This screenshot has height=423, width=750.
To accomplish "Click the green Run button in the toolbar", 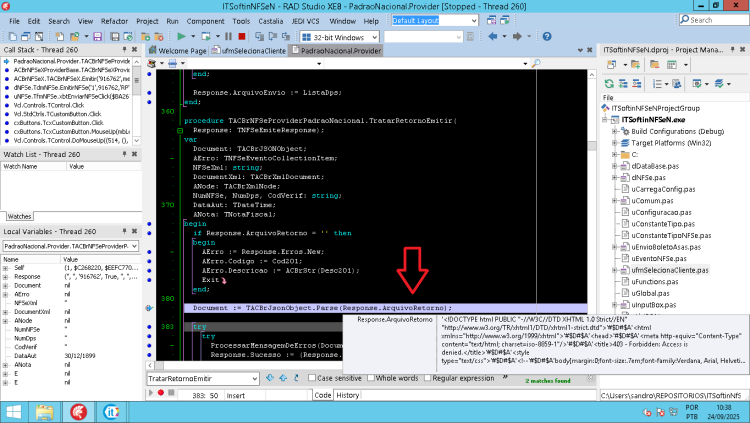I will 181,36.
